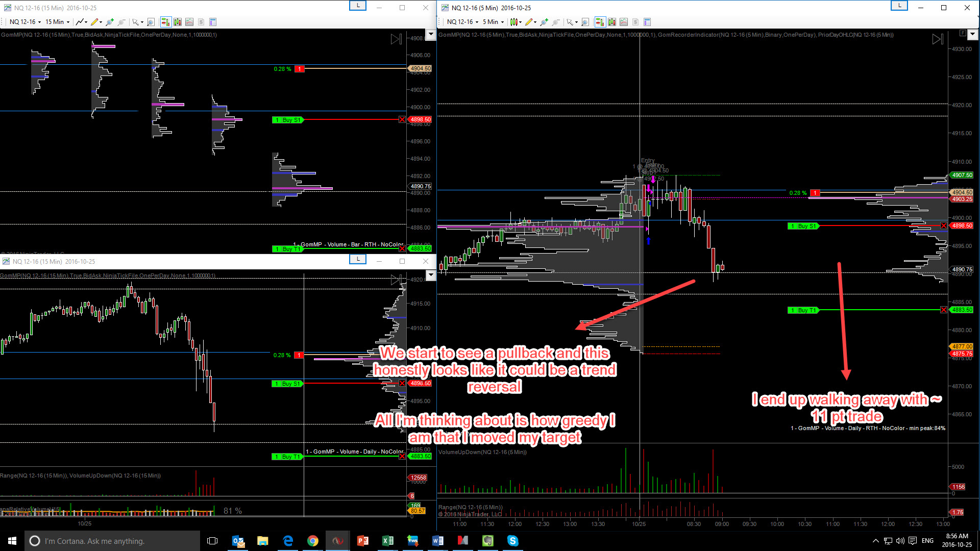Click the 81 % readout, bottom-left chart
The height and width of the screenshot is (551, 980).
coord(233,511)
